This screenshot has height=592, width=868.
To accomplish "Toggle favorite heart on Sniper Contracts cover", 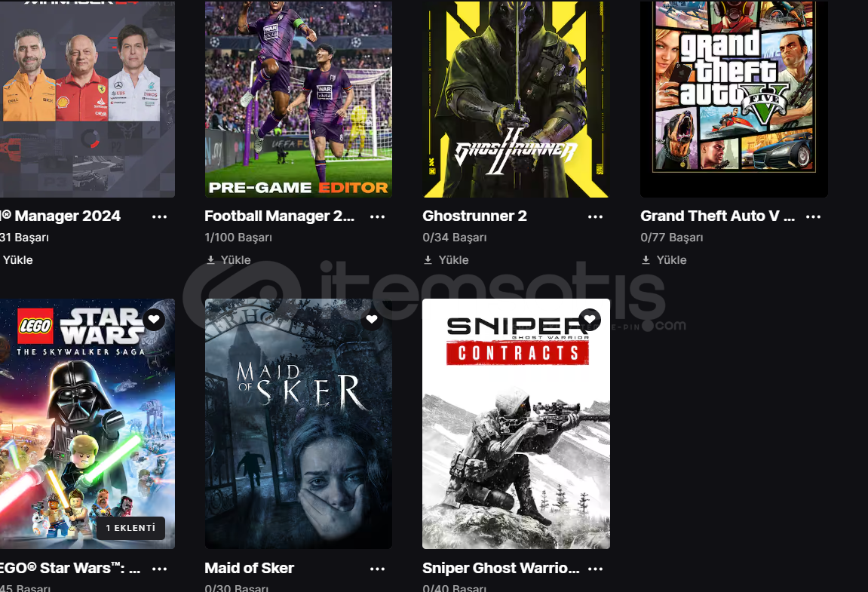I will 590,319.
